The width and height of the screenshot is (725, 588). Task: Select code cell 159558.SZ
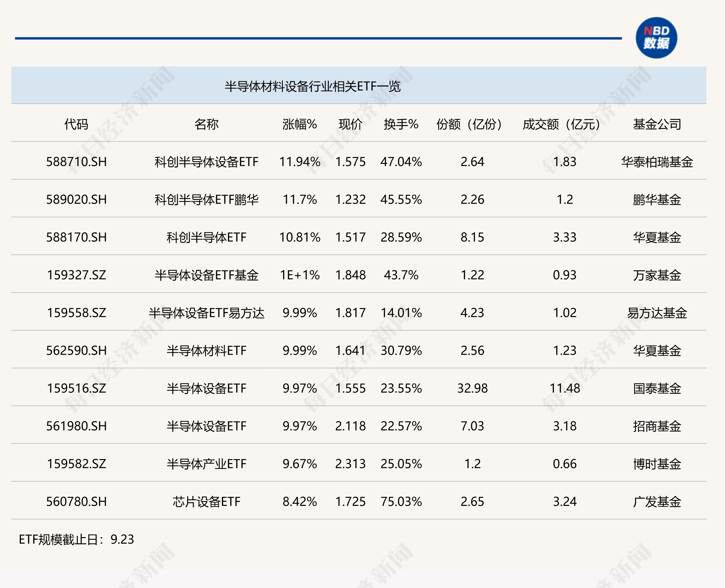tap(76, 313)
